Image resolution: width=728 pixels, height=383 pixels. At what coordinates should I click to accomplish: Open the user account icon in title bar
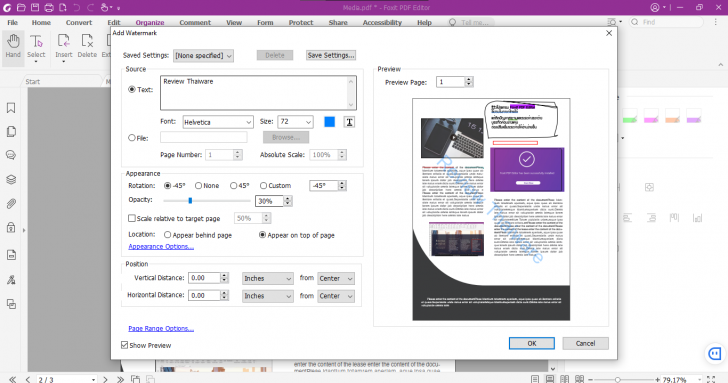[x=655, y=7]
